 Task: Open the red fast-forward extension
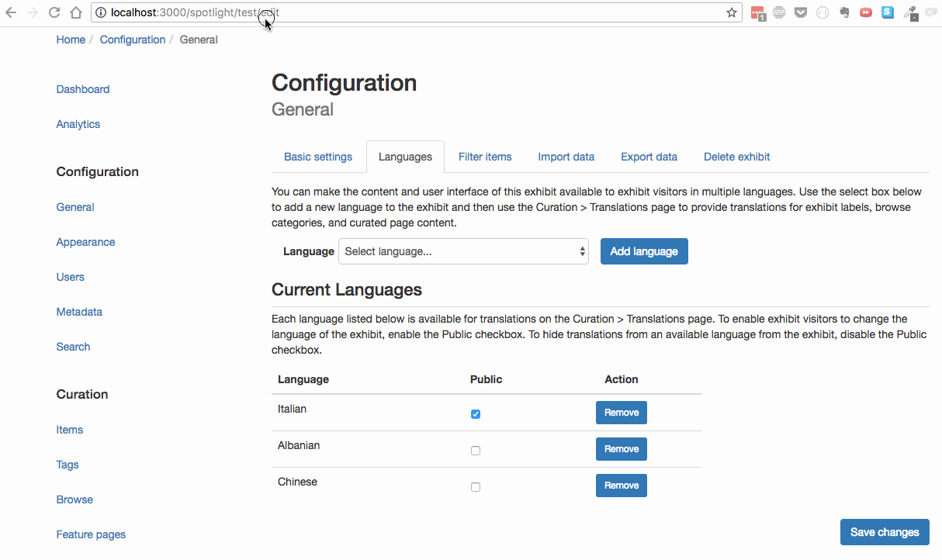pos(865,12)
